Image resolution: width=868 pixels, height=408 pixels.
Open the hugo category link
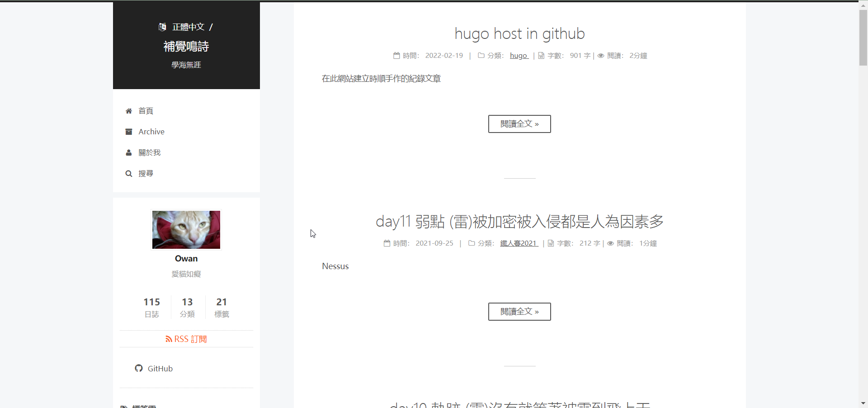(x=519, y=56)
